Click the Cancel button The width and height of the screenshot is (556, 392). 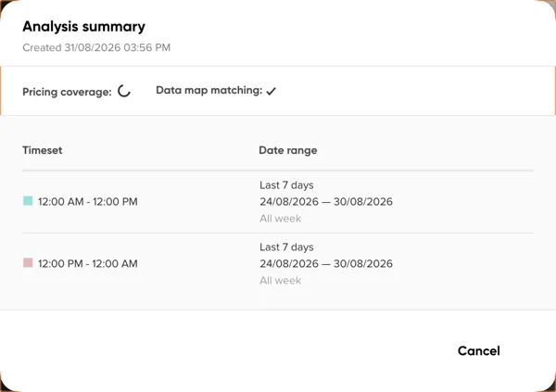[479, 351]
